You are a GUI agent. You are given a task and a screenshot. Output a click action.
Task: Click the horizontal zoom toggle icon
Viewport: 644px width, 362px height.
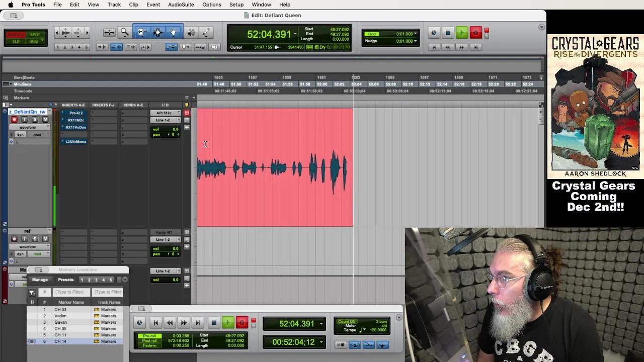coord(109,33)
